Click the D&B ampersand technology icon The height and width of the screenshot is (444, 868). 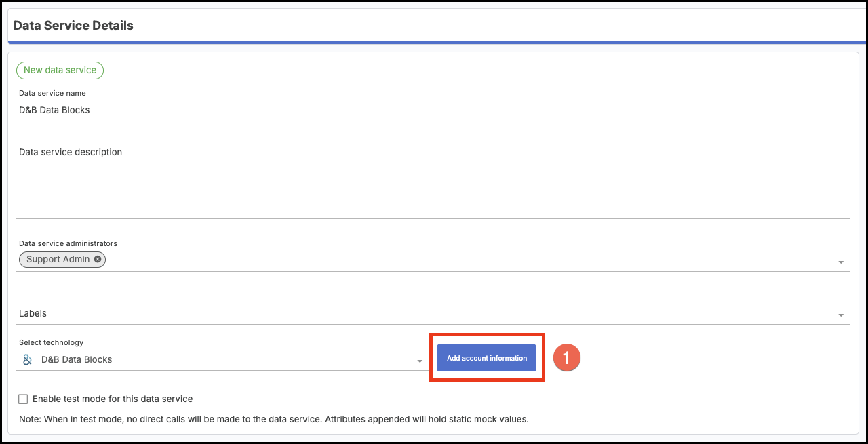[x=28, y=360]
